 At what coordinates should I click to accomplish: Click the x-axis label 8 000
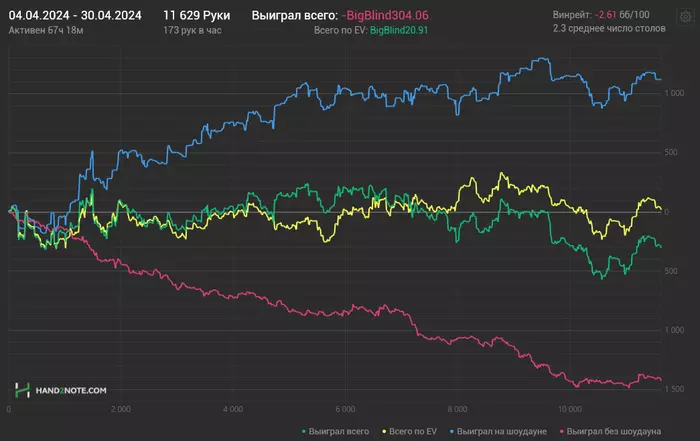tap(458, 409)
